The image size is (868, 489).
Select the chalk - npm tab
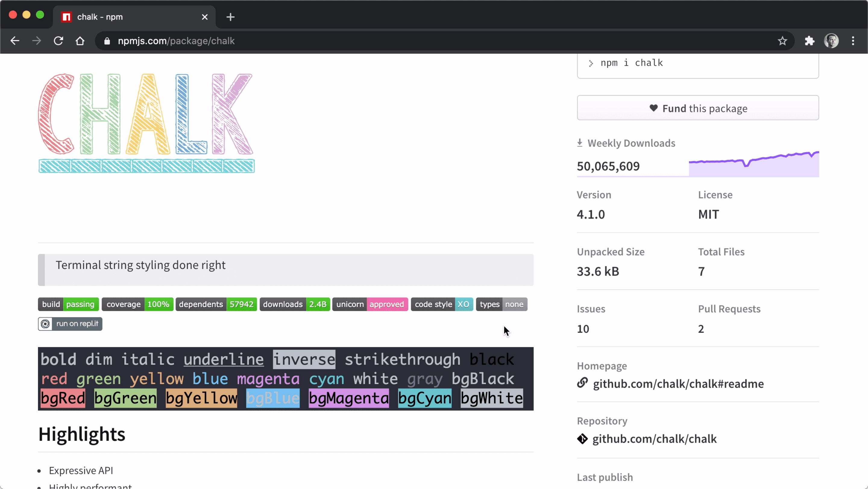pos(134,17)
